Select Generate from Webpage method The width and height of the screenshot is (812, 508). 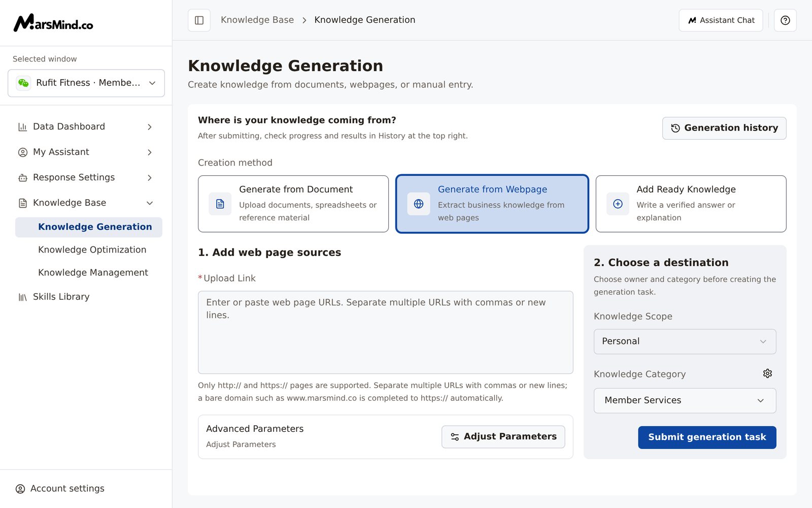[x=492, y=204]
